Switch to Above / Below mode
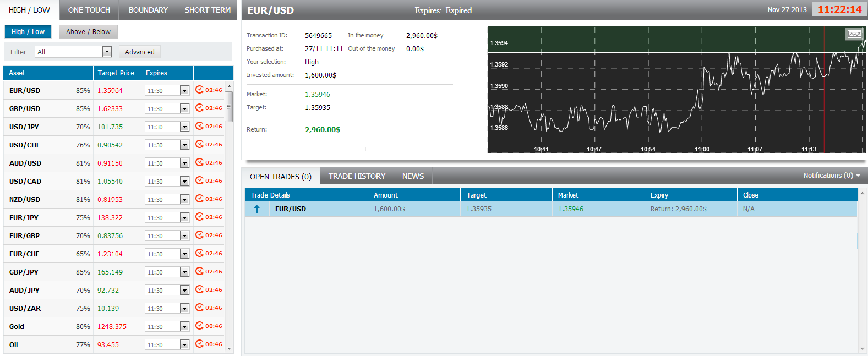Screen dimensions: 868x356 pos(88,32)
